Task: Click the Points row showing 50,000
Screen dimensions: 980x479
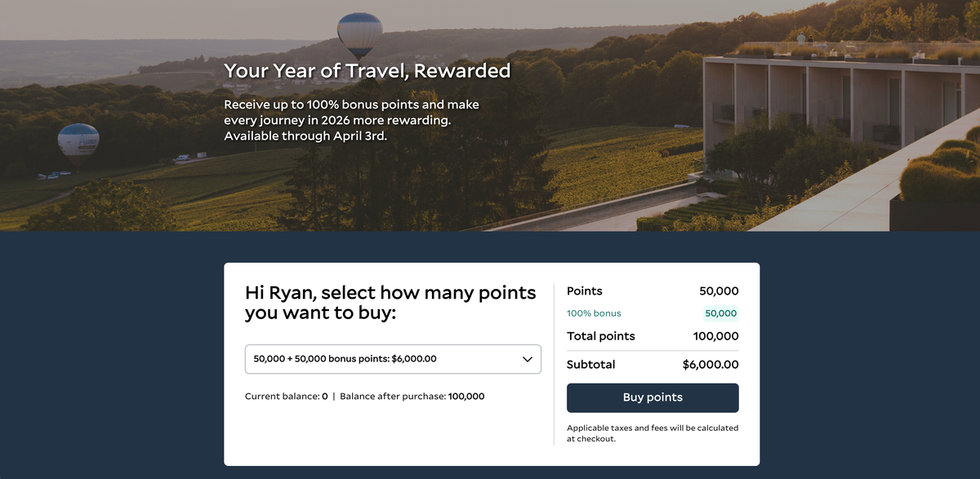Action: [653, 291]
